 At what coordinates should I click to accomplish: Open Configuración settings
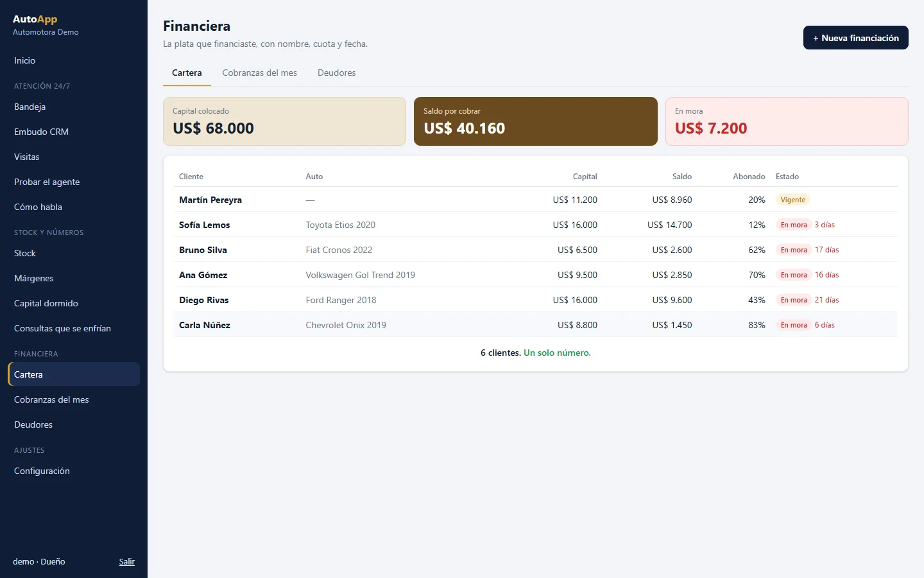(x=74, y=471)
